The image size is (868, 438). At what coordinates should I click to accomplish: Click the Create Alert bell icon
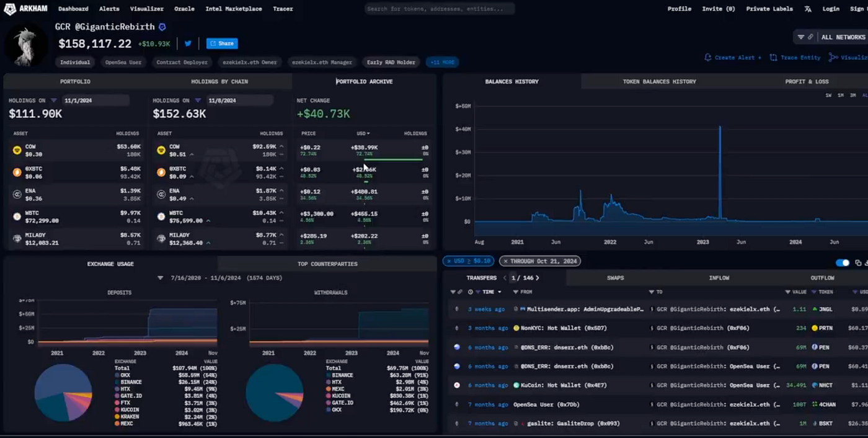coord(708,57)
